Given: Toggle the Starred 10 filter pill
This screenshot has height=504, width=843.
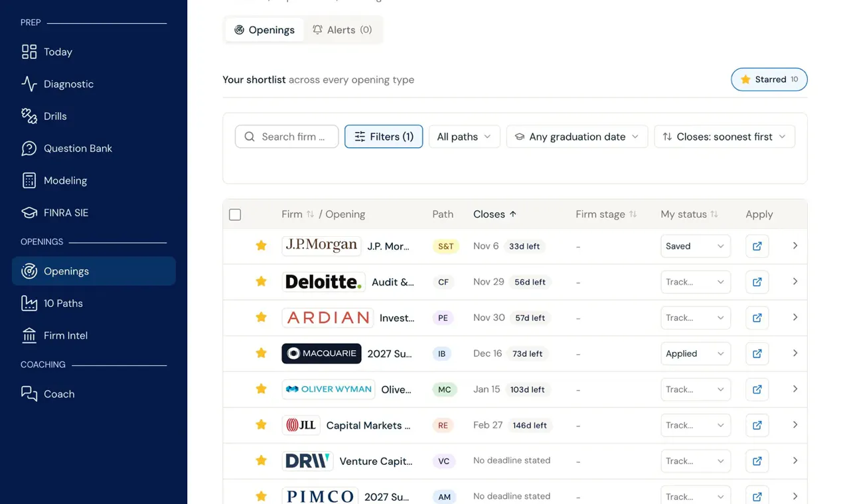Looking at the screenshot, I should pos(769,80).
